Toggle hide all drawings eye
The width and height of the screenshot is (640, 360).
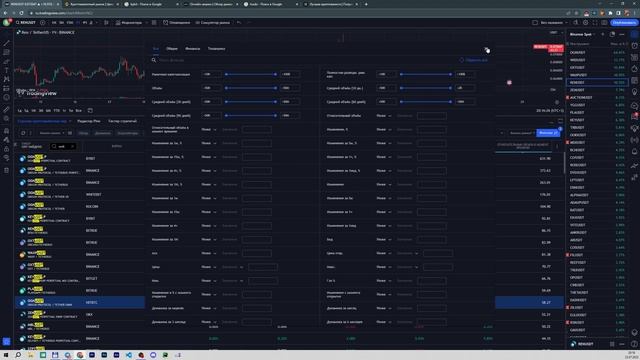tap(7, 158)
